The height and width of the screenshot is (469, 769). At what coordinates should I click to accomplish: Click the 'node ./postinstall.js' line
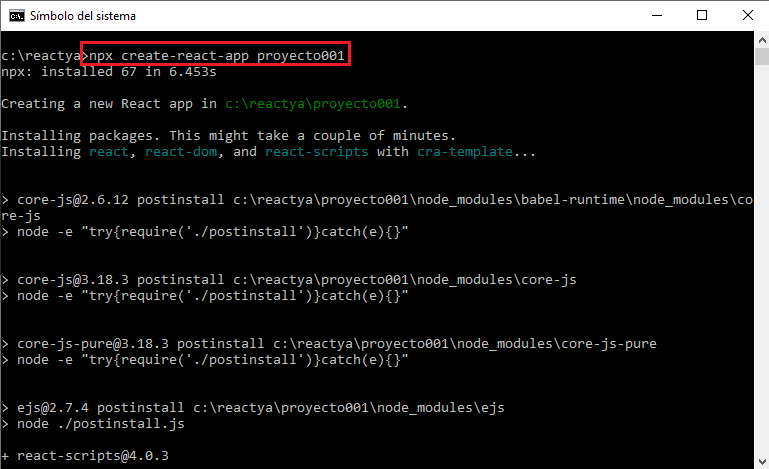93,424
